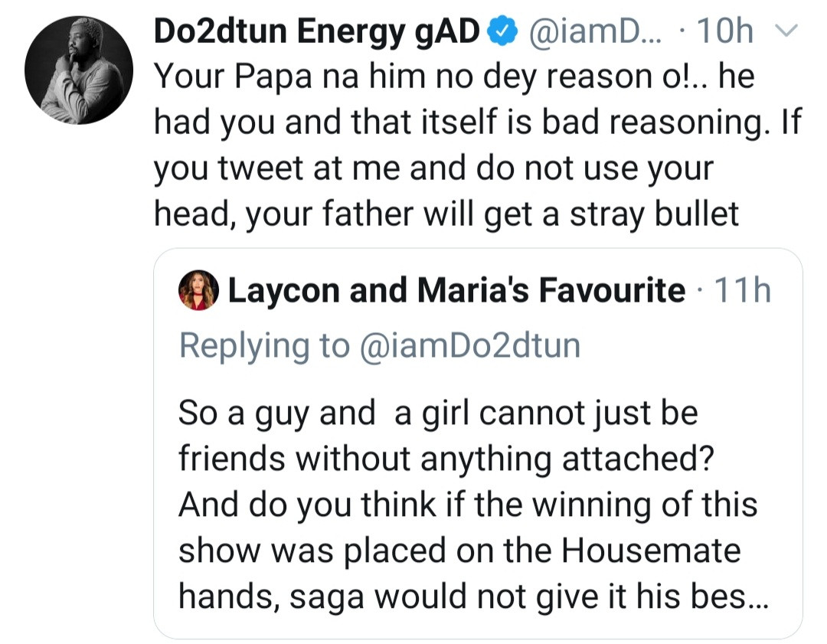Click the "Replying to" label
The image size is (827, 644).
(x=263, y=345)
